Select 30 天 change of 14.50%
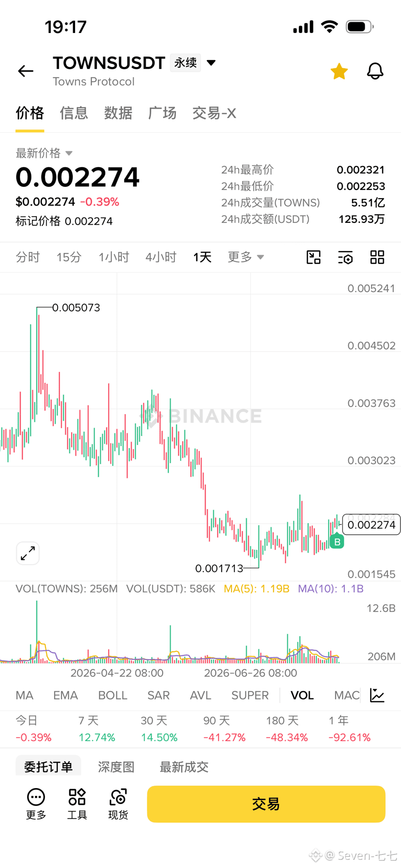Screen dimensions: 401x868 click(159, 737)
